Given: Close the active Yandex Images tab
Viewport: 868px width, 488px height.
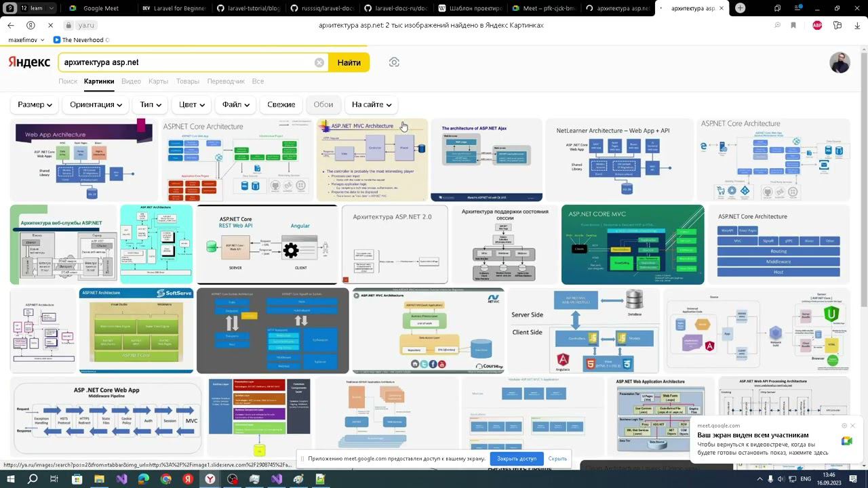Looking at the screenshot, I should pyautogui.click(x=721, y=8).
